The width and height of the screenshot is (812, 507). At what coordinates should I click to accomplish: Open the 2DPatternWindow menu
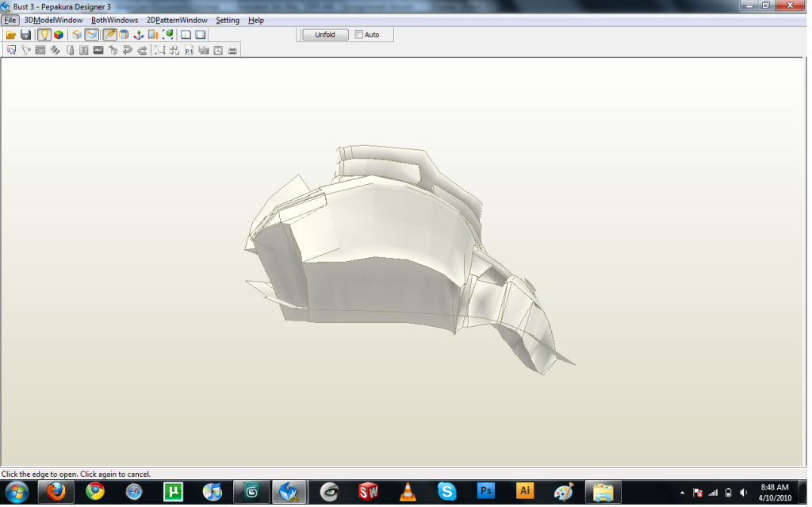click(x=177, y=20)
